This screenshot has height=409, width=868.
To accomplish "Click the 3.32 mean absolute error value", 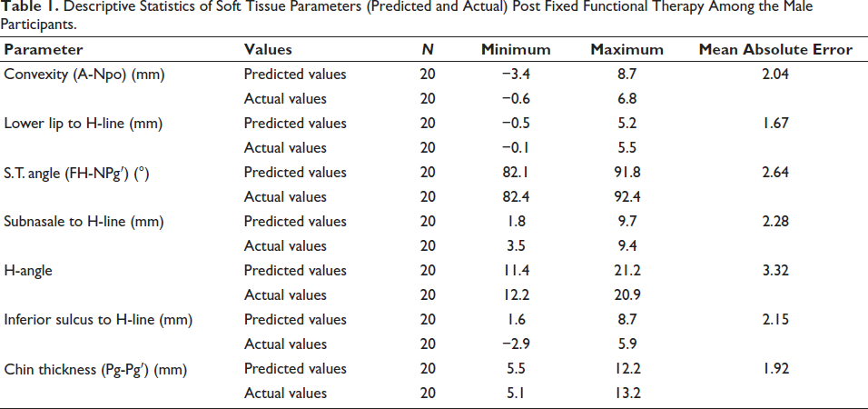I will [775, 271].
